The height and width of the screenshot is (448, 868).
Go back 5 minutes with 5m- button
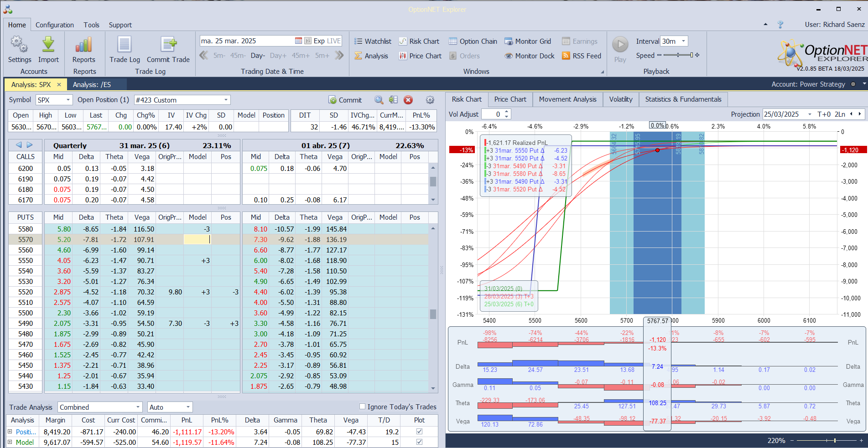tap(219, 56)
